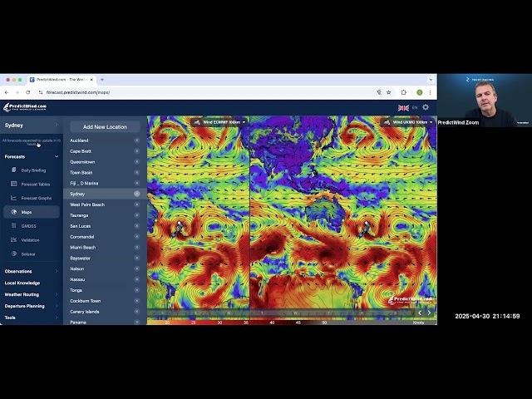The width and height of the screenshot is (532, 399).
Task: Select Nelson location
Action: pos(76,268)
